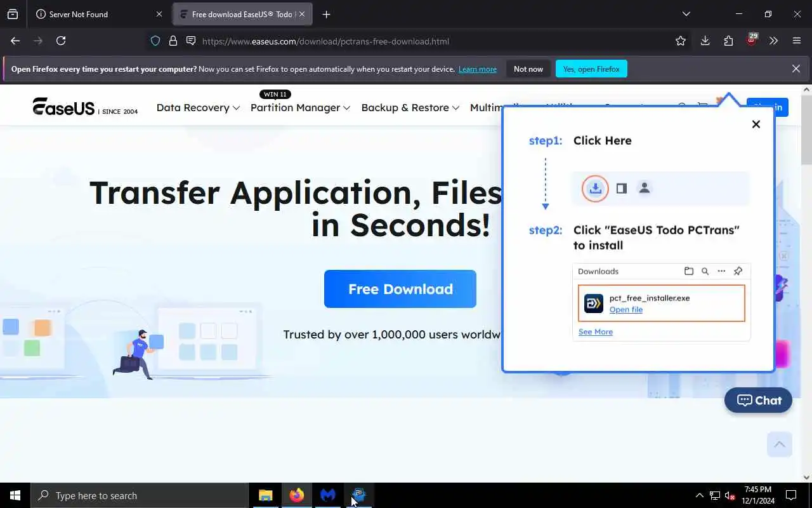Click the Firefox View icon in the tab bar
Screen dimensions: 812x508
(x=13, y=14)
